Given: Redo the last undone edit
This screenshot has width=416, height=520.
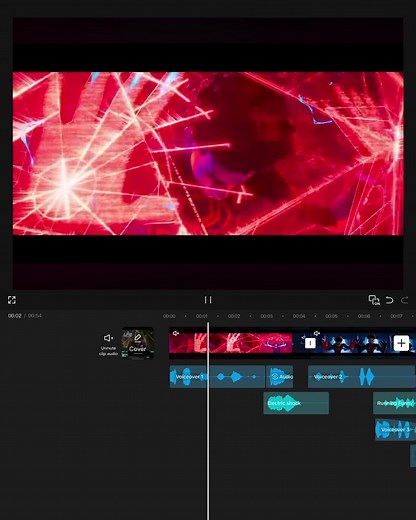Looking at the screenshot, I should pyautogui.click(x=404, y=300).
